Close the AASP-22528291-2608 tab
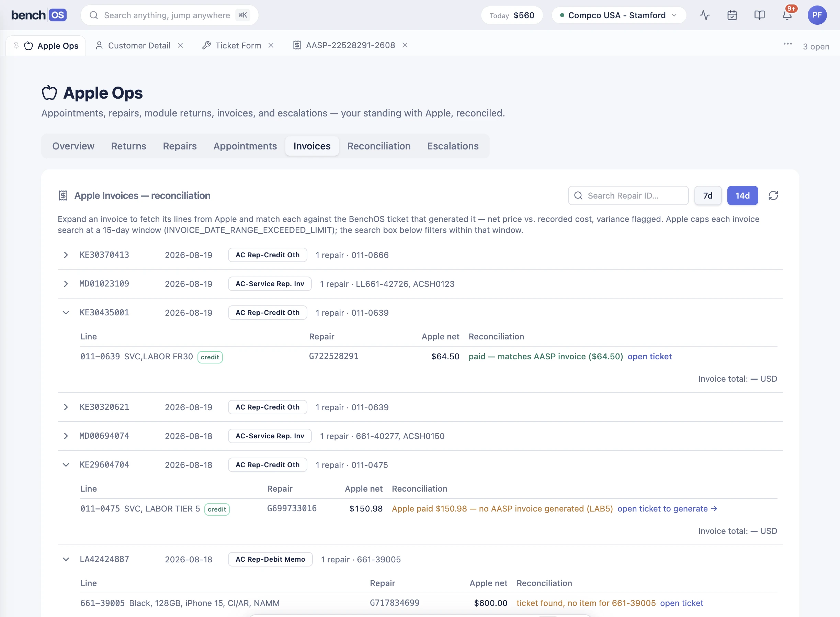Viewport: 840px width, 617px height. tap(405, 45)
